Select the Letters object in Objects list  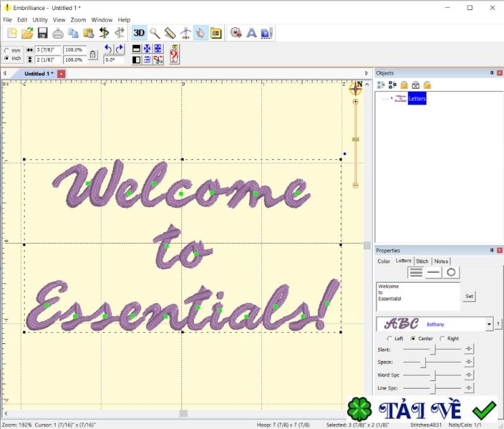click(x=417, y=98)
